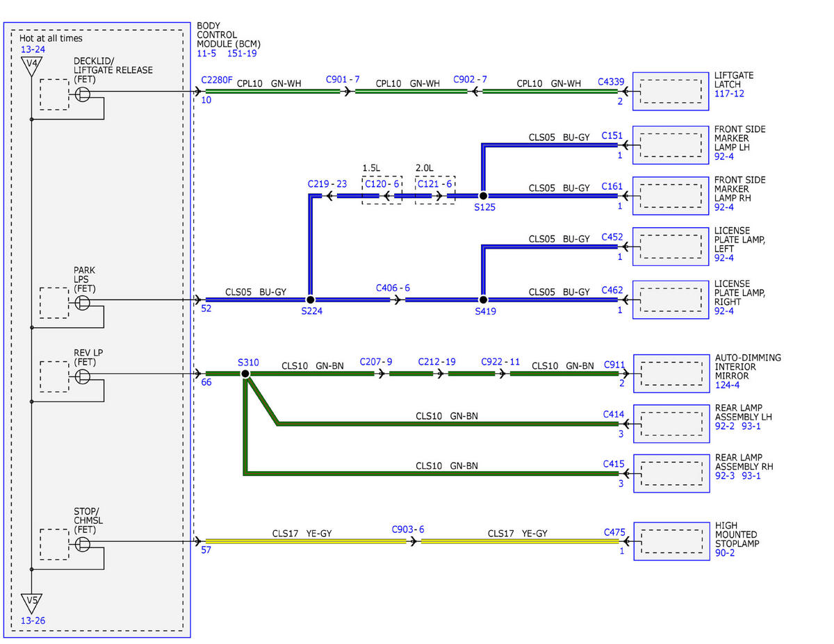This screenshot has width=834, height=644.
Task: Open Auto-Dimming Mirror reference 124-4
Action: [727, 385]
